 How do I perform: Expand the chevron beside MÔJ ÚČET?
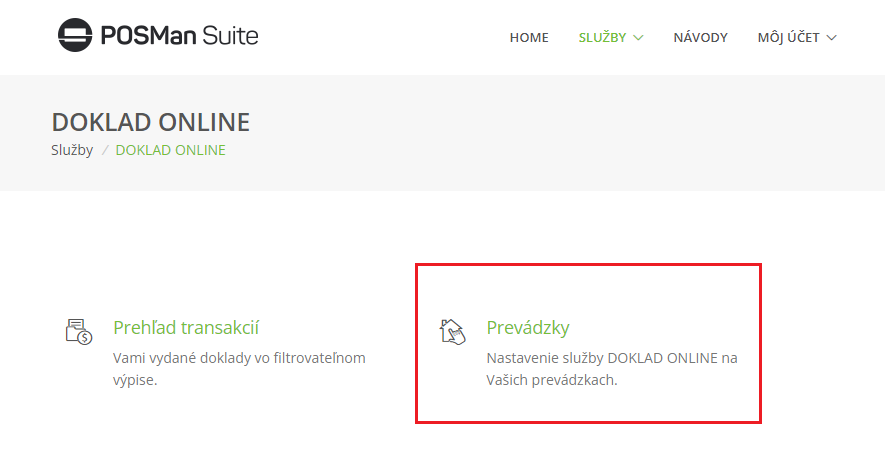click(x=831, y=38)
